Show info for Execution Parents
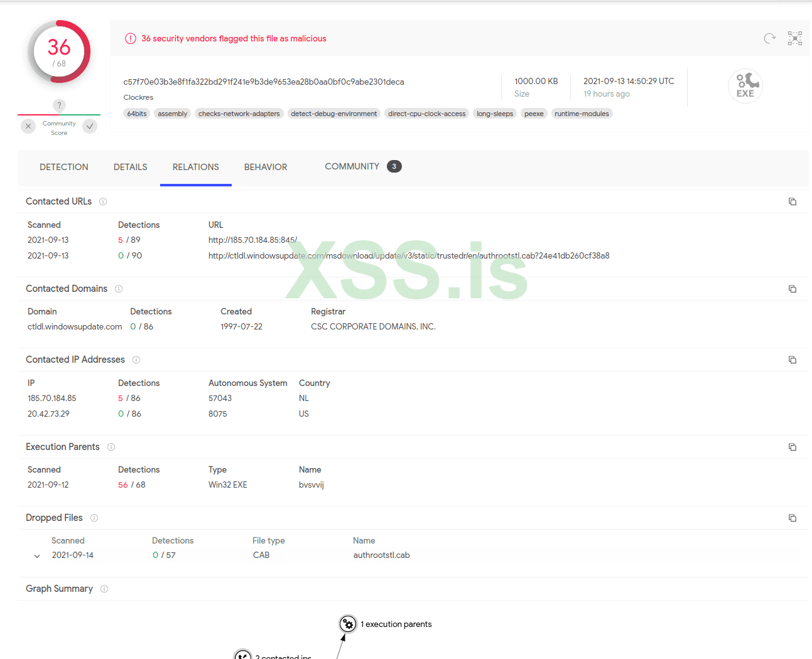Image resolution: width=812 pixels, height=659 pixels. (x=111, y=447)
